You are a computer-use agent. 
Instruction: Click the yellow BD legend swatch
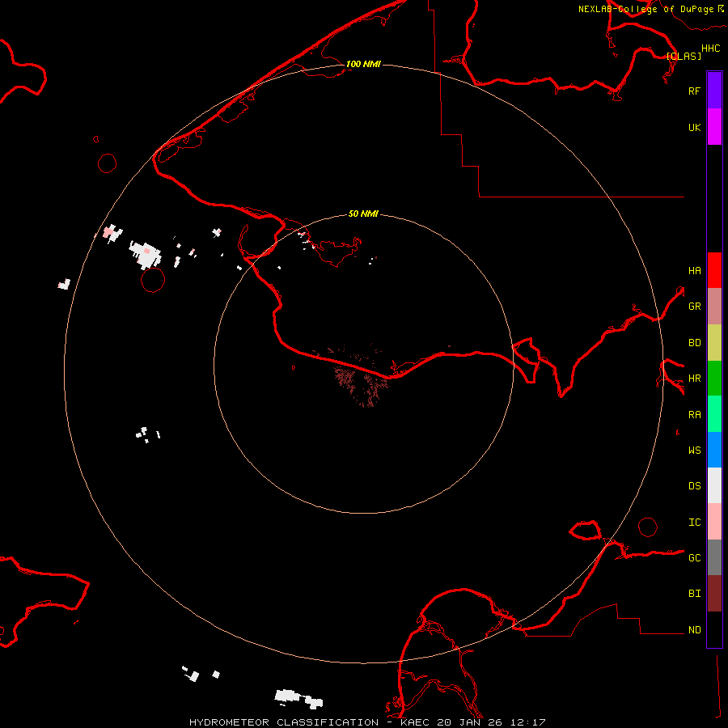714,343
